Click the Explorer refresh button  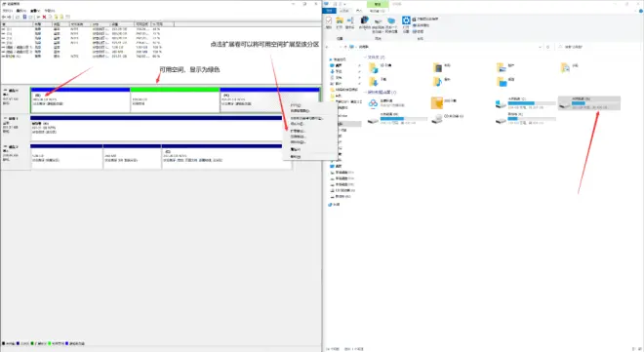pos(547,47)
